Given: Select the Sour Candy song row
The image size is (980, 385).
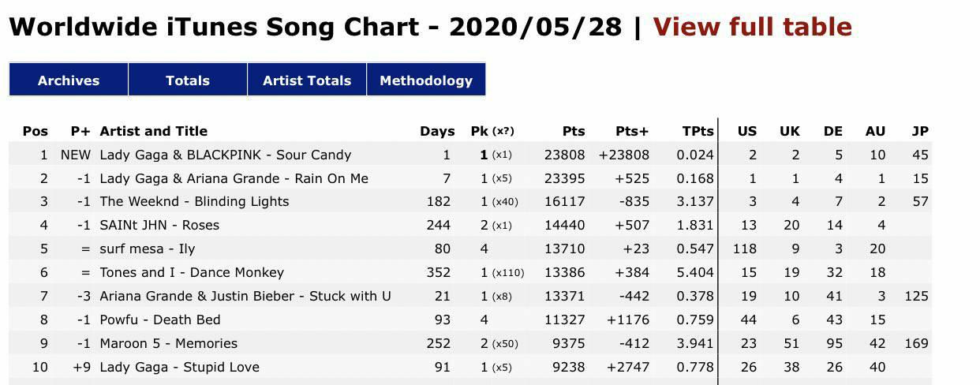Looking at the screenshot, I should pos(470,155).
